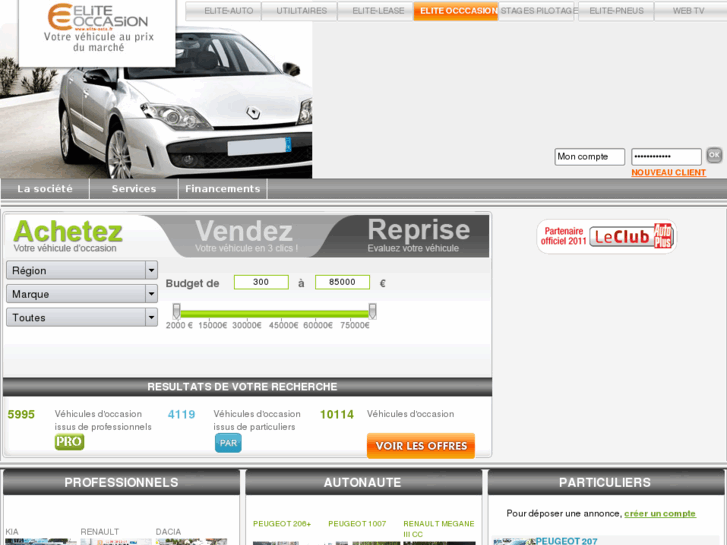Select the Achetez tab

68,236
